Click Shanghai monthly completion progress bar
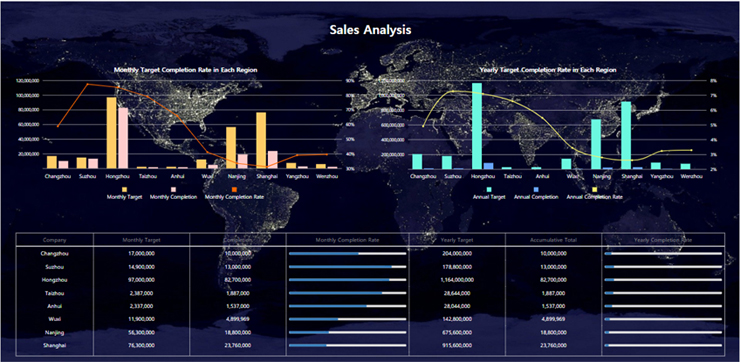The image size is (740, 362). tap(347, 345)
